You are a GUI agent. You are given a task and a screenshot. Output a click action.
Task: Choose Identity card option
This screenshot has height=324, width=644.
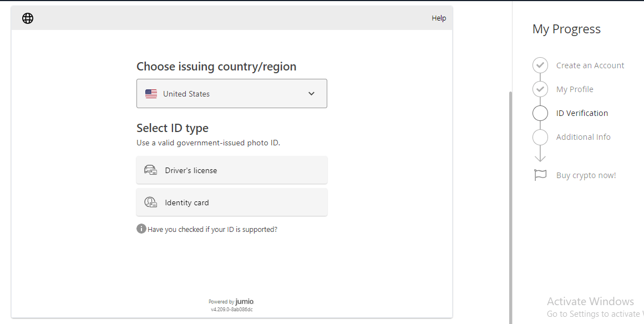click(232, 202)
